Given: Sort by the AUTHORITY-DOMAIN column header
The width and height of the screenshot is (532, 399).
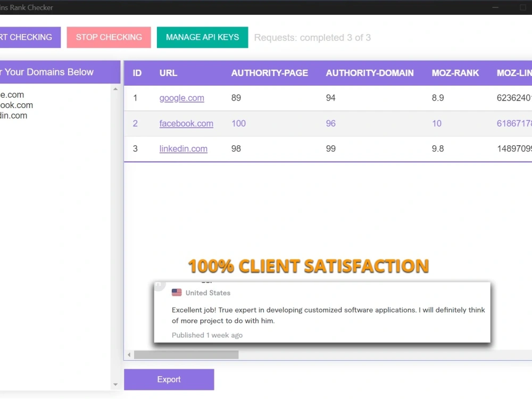Looking at the screenshot, I should tap(370, 73).
